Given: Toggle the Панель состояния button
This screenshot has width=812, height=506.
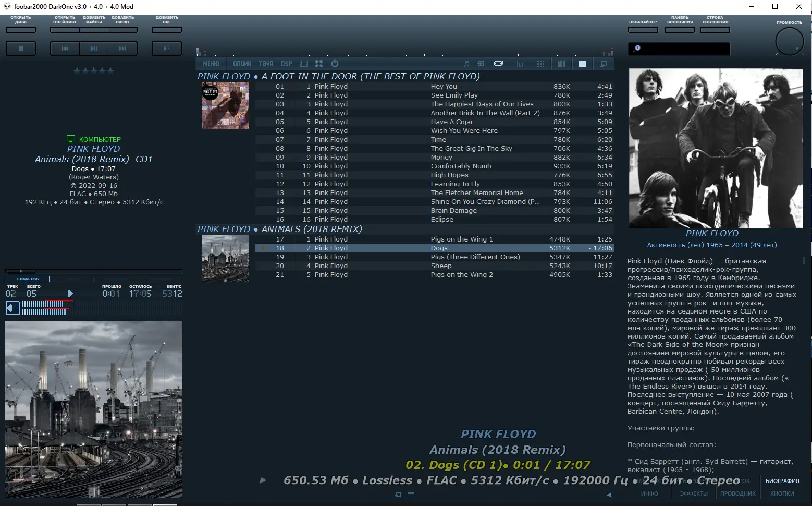Looking at the screenshot, I should 680,30.
